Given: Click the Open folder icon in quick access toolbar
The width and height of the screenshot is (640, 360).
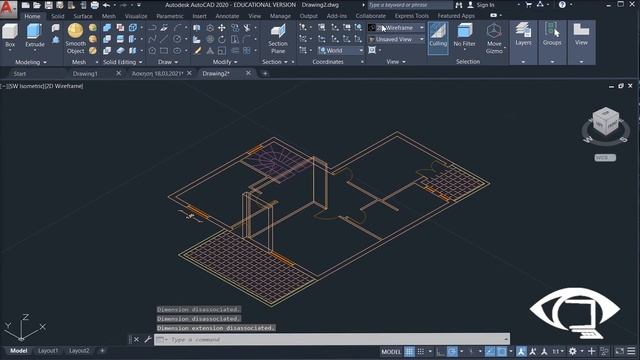Looking at the screenshot, I should click(37, 5).
